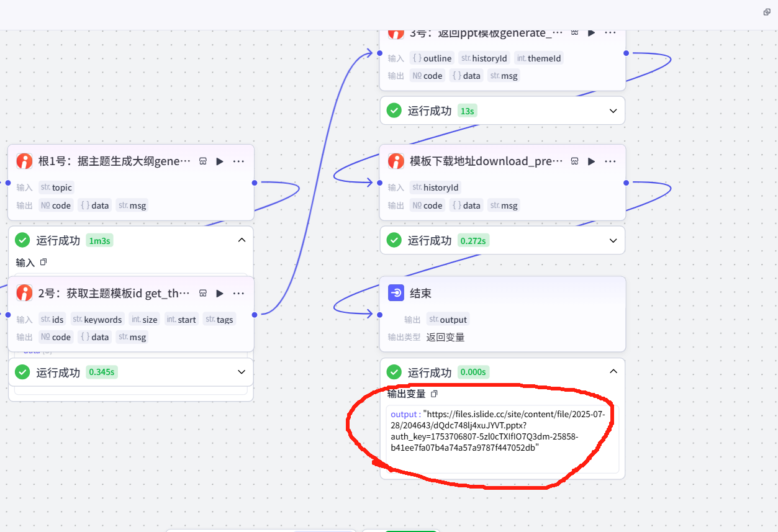Viewport: 778px width, 532px height.
Task: Run the 2号 get theme template node
Action: point(220,293)
